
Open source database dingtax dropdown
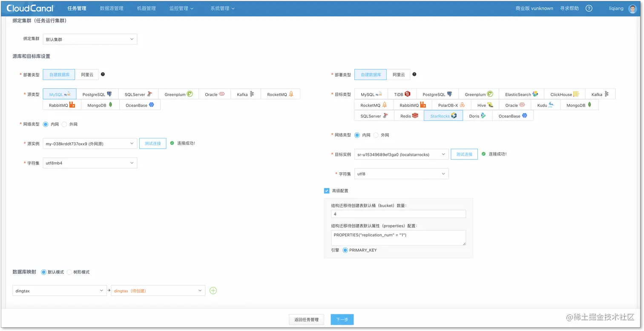click(59, 291)
